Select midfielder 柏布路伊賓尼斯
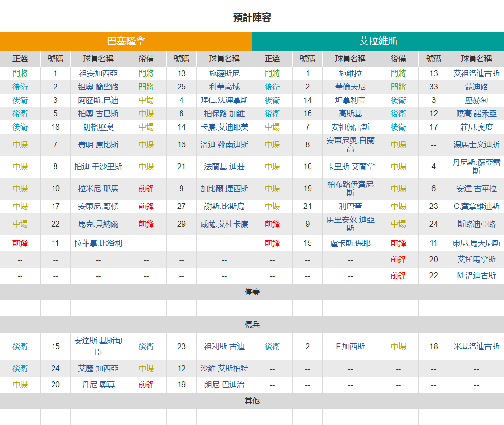This screenshot has height=425, width=504. (350, 188)
